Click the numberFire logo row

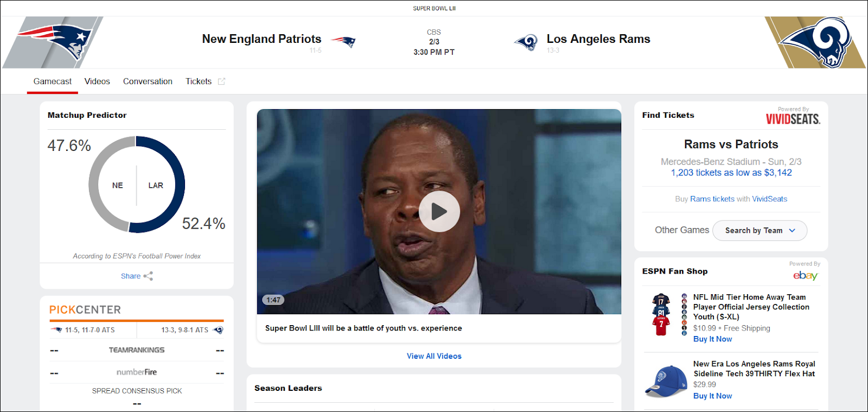coord(137,372)
